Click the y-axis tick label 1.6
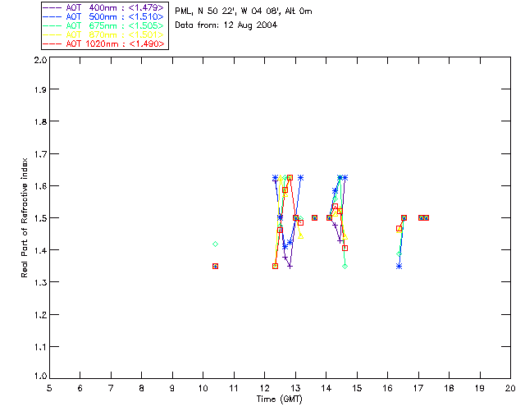 (40, 186)
